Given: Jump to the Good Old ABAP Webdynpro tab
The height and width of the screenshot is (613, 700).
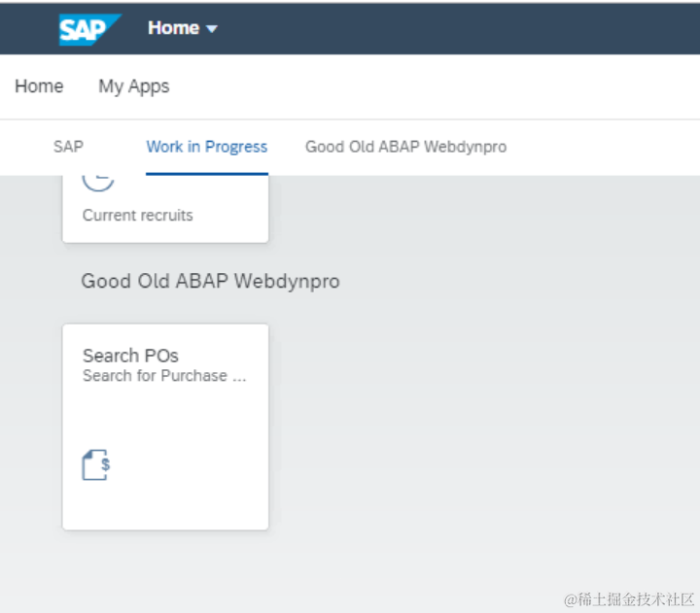Looking at the screenshot, I should (405, 147).
